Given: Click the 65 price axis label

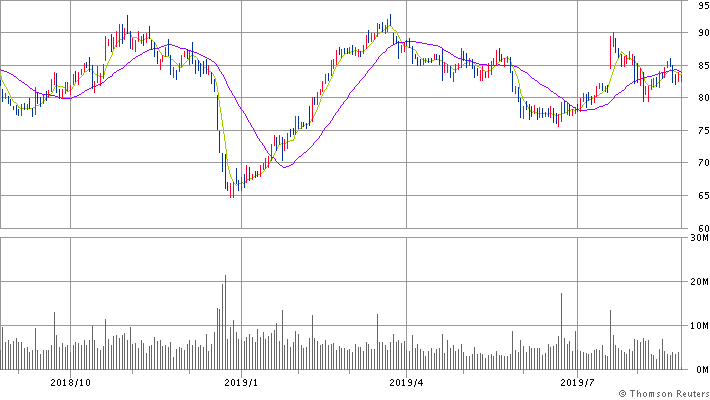Looking at the screenshot, I should (704, 196).
